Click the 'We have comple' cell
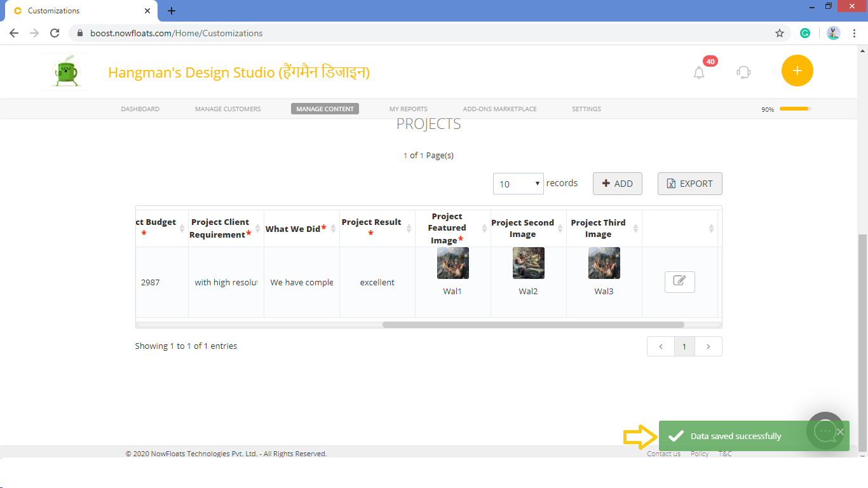 tap(302, 283)
